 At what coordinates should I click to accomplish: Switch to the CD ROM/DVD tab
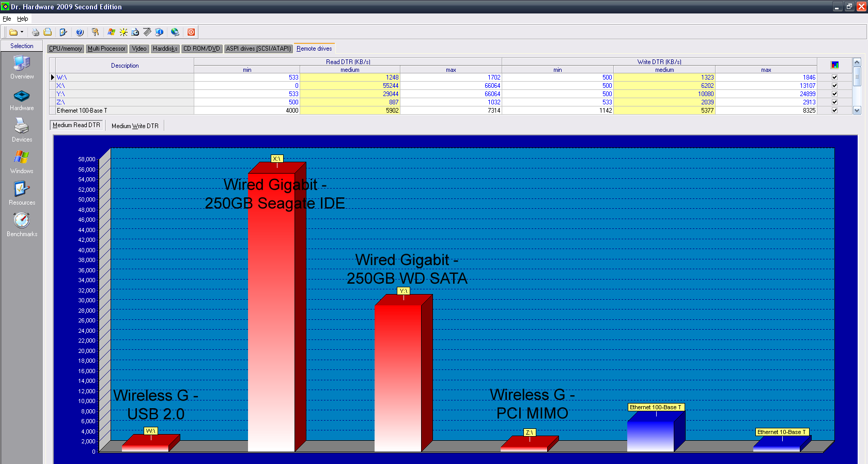202,49
